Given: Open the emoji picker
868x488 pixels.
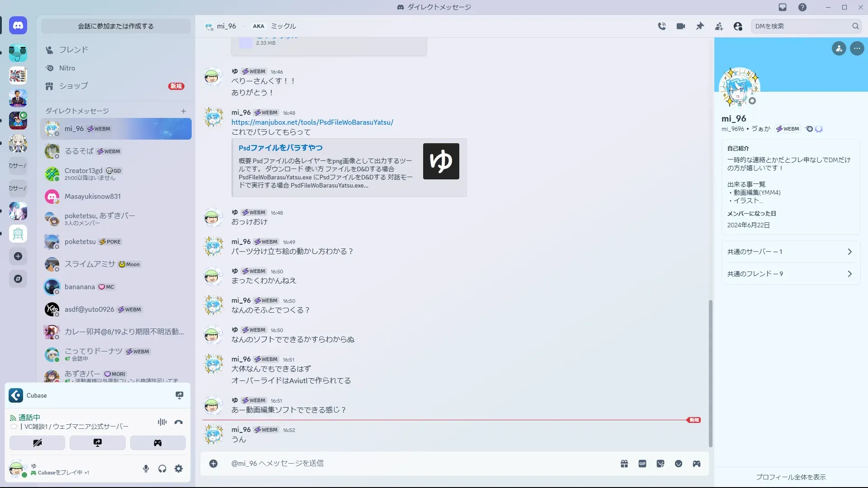Looking at the screenshot, I should tap(679, 464).
